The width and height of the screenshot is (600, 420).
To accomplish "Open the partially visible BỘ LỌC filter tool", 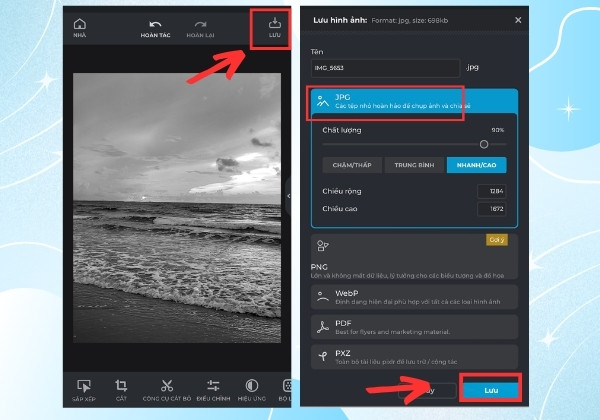I will (x=285, y=391).
